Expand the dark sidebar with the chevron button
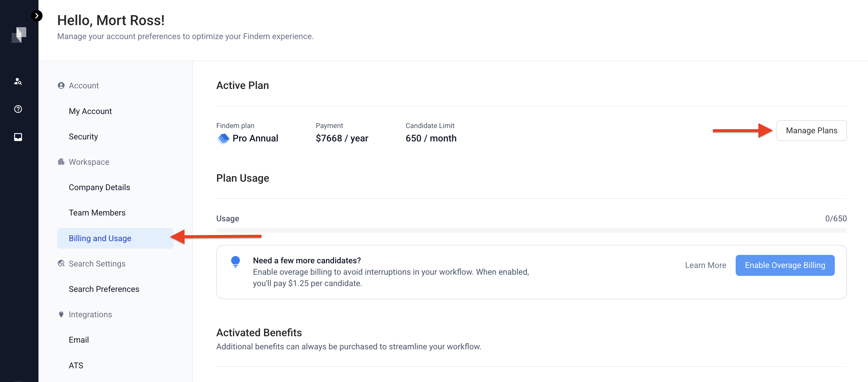Screen dimensions: 868x382 point(37,15)
